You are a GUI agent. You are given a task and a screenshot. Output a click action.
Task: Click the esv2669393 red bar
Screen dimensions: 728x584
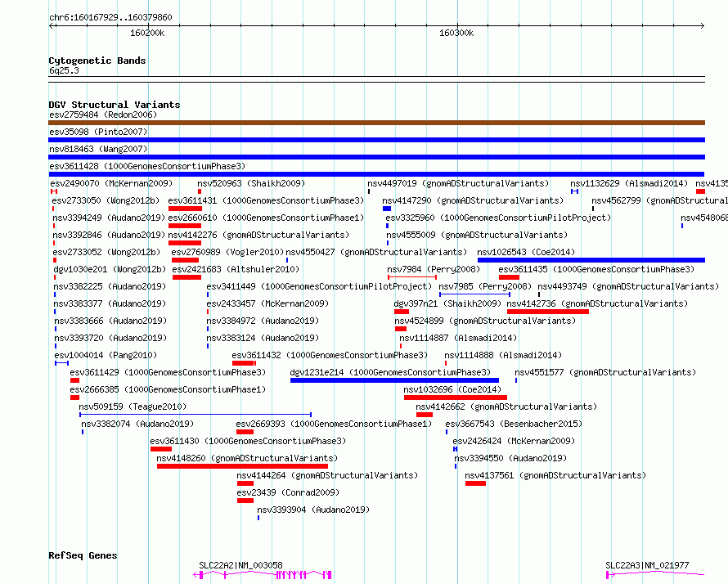point(245,432)
